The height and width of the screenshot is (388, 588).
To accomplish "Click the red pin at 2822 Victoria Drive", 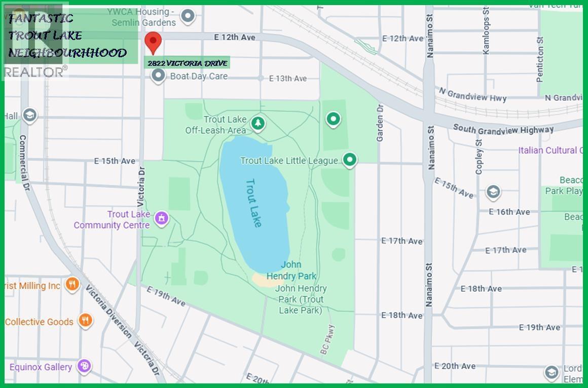I will point(153,41).
